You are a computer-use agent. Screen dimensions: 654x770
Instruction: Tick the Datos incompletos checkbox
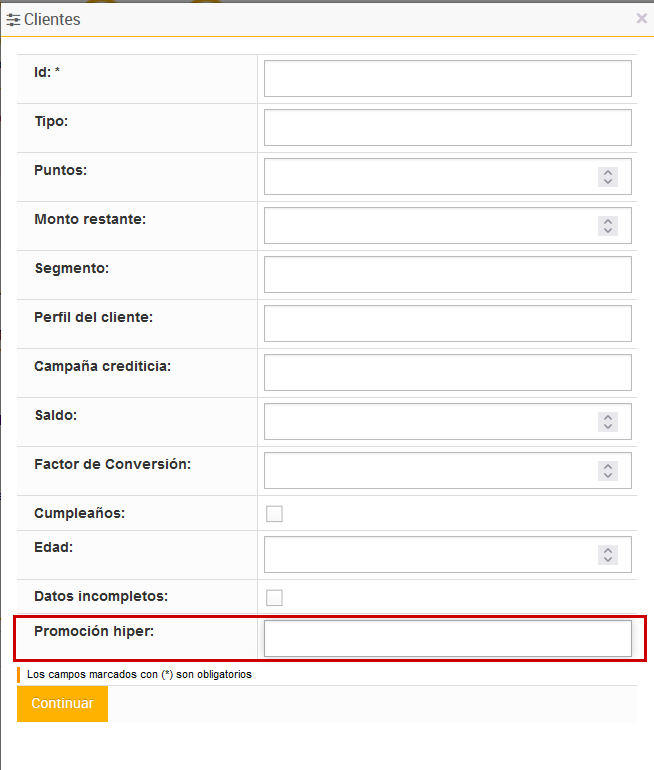(274, 598)
